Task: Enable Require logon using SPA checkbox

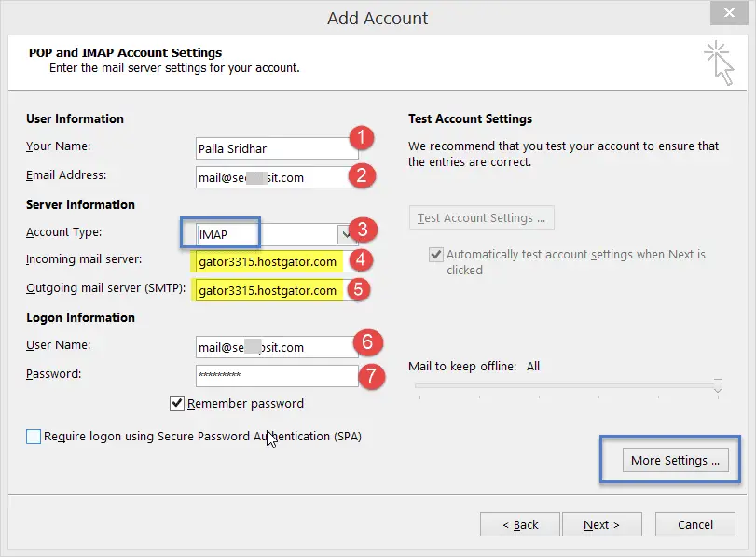Action: pyautogui.click(x=34, y=437)
